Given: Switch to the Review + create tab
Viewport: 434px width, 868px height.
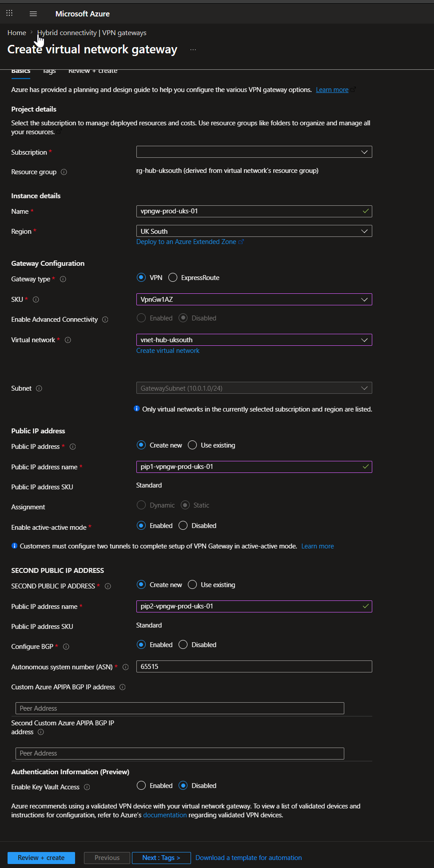Looking at the screenshot, I should tap(93, 71).
